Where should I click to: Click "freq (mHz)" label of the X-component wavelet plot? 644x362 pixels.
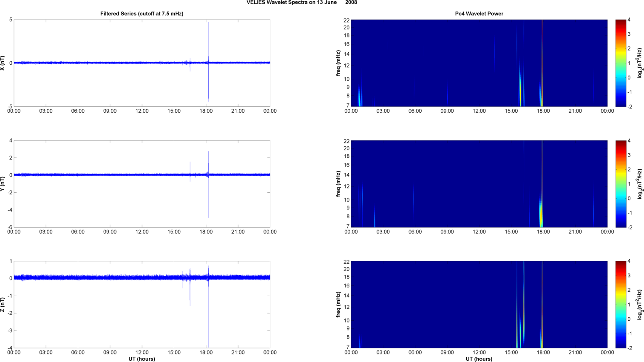pyautogui.click(x=338, y=63)
